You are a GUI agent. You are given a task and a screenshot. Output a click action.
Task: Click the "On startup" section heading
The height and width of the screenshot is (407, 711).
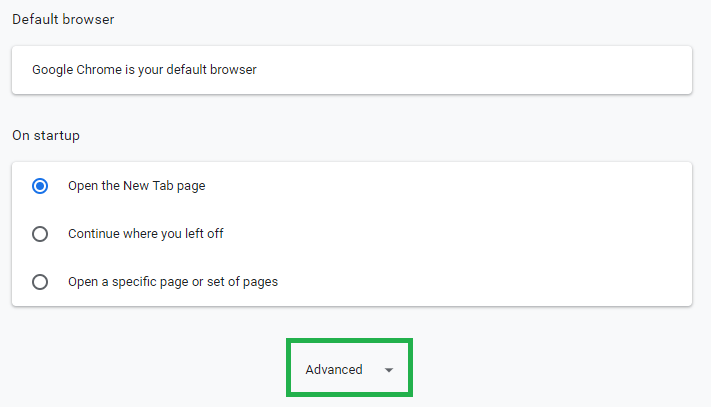tap(46, 135)
